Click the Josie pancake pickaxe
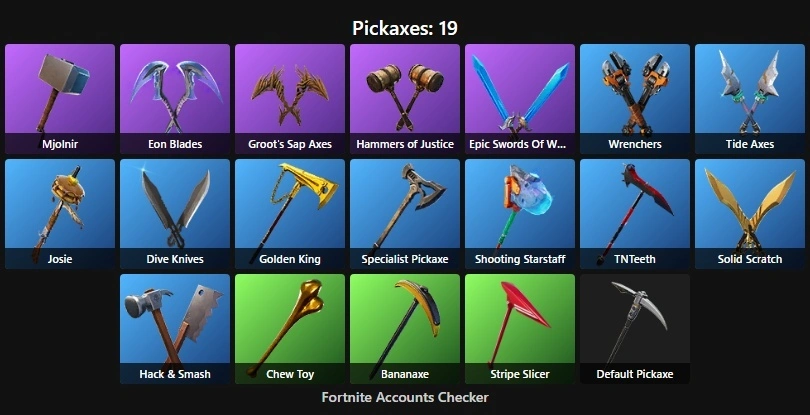Screen dimensions: 810x415 coord(60,214)
